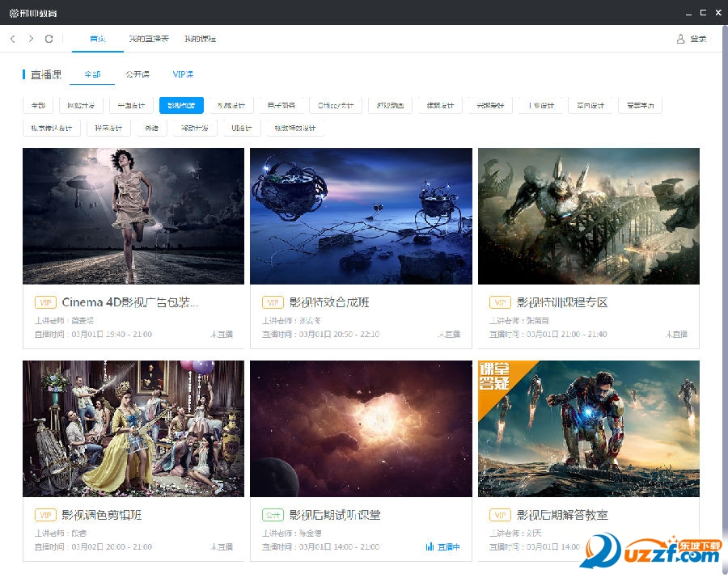Open the nebula space thumbnail
The width and height of the screenshot is (728, 582).
(x=361, y=428)
